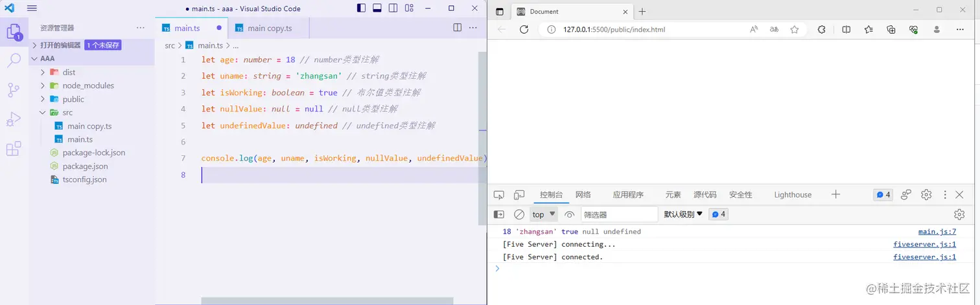Open 默认级别 log level dropdown

pos(683,214)
